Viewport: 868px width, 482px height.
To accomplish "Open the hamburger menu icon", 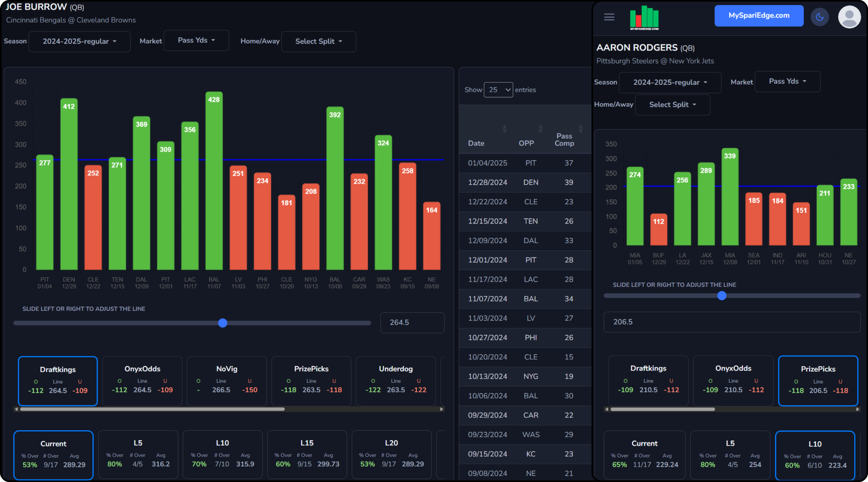I will pos(609,17).
